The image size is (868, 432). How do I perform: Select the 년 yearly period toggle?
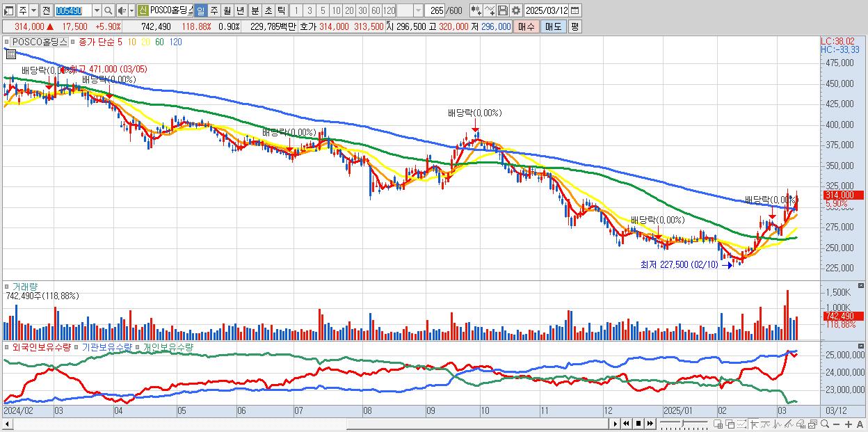[x=240, y=10]
